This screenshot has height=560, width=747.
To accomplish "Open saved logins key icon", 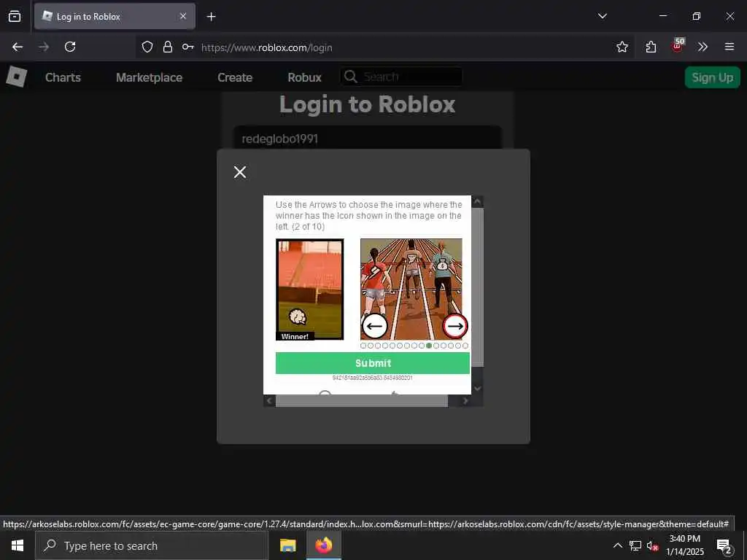I will pyautogui.click(x=187, y=47).
